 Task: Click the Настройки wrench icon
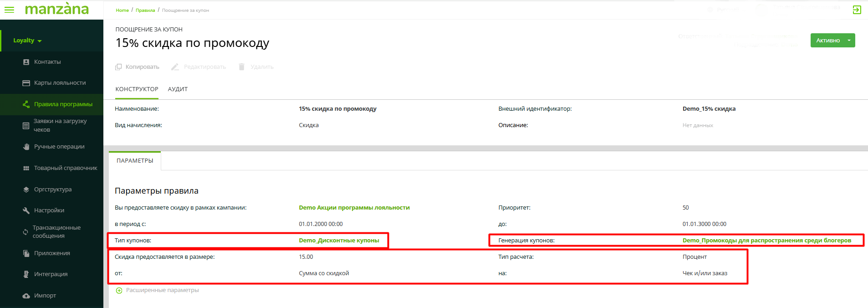point(26,210)
